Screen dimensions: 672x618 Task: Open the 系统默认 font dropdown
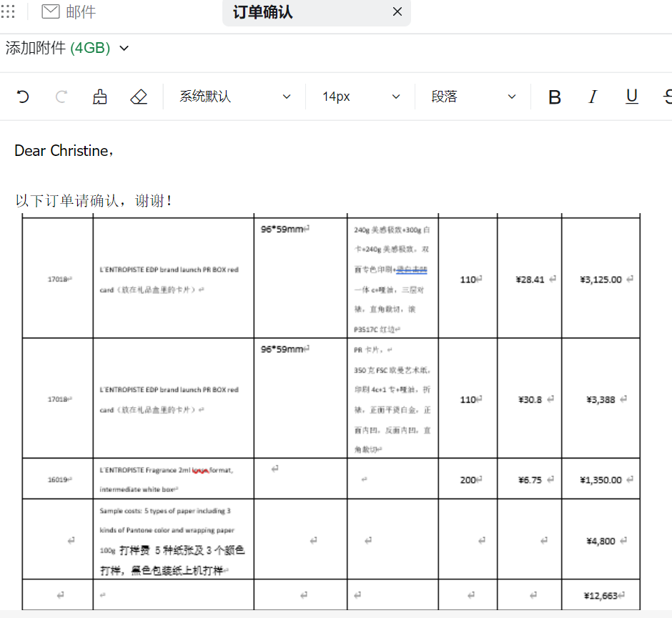[x=235, y=97]
